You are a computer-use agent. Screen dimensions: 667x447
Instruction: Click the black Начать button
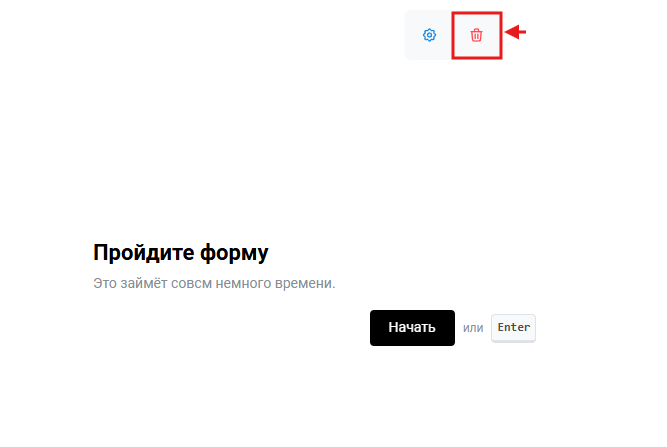point(412,327)
